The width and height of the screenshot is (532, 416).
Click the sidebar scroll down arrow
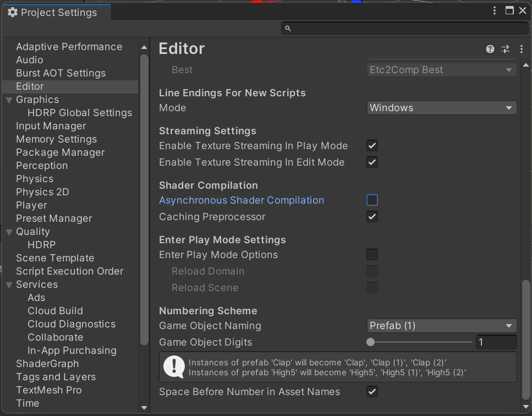tap(144, 408)
